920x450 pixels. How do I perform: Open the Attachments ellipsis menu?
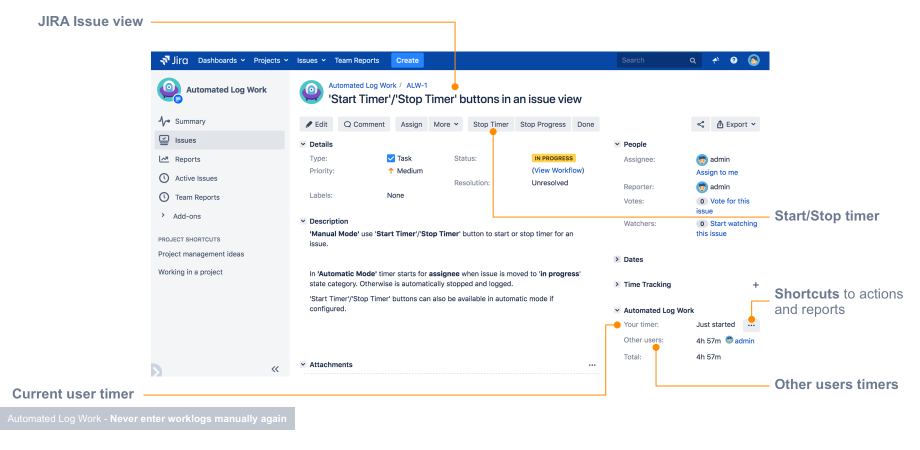coord(592,365)
